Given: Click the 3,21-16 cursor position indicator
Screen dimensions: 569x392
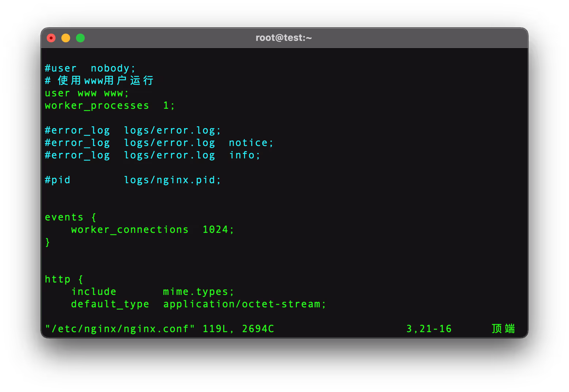Looking at the screenshot, I should (429, 329).
